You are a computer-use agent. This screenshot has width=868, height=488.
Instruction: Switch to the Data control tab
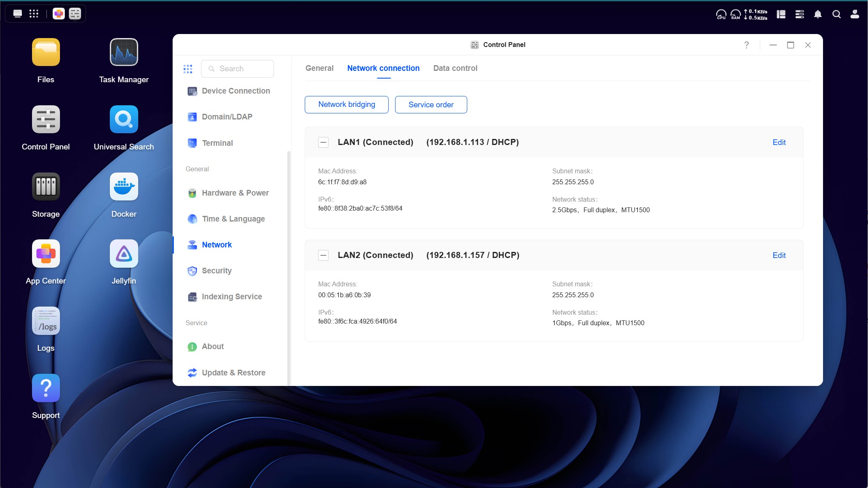[455, 68]
